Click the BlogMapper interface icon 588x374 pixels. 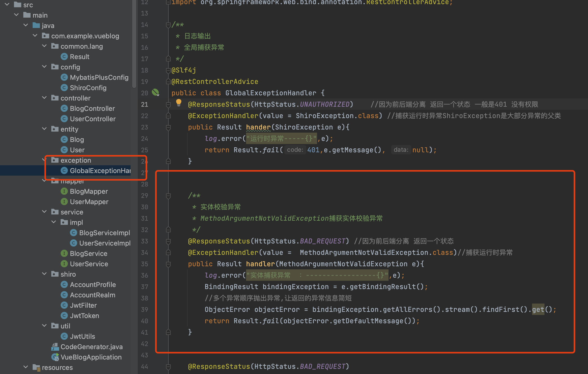(64, 191)
